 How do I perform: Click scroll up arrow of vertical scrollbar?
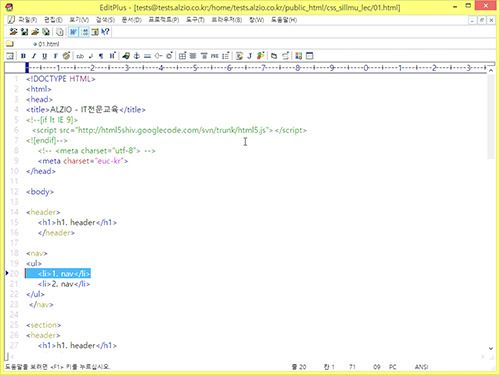[491, 70]
